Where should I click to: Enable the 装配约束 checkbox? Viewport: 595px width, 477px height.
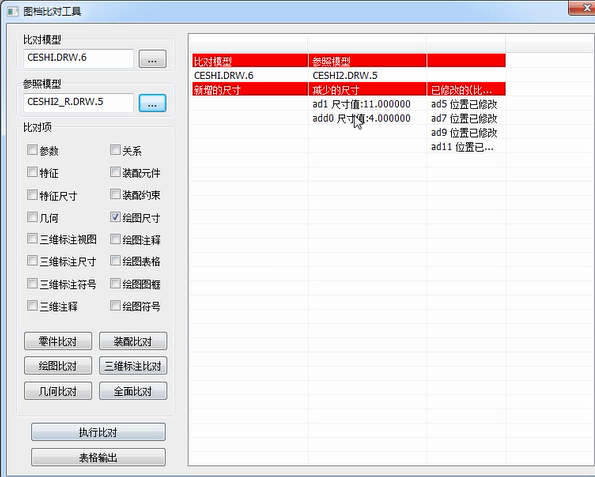[x=115, y=194]
